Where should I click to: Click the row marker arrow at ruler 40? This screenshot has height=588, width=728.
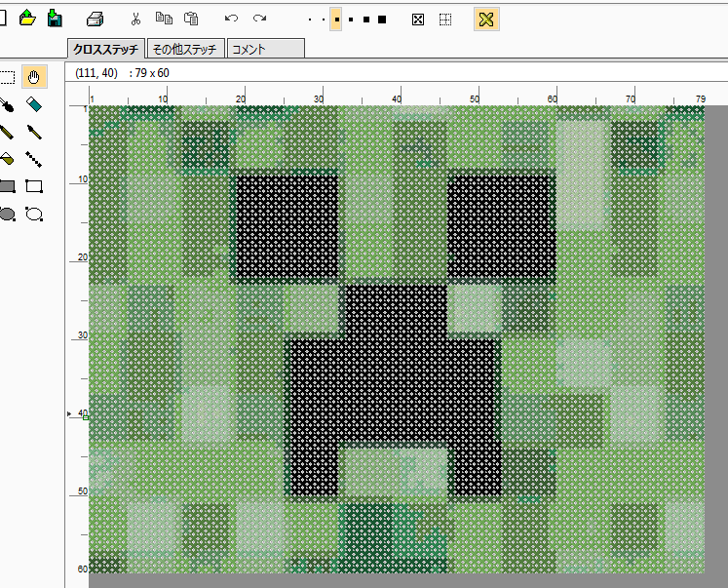pos(69,413)
